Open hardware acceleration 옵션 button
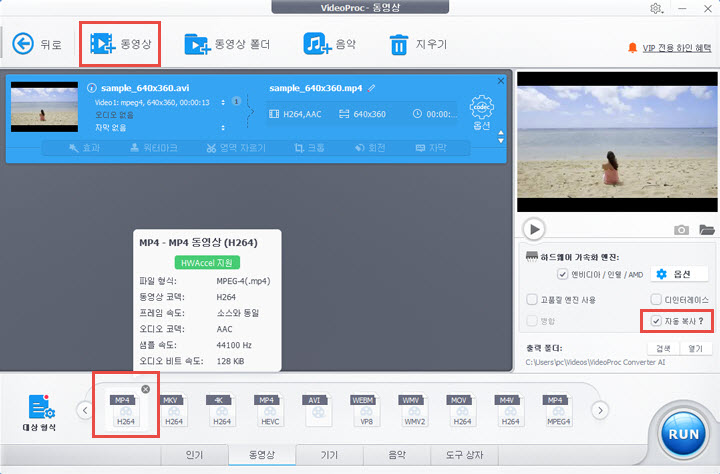The height and width of the screenshot is (474, 720). coord(679,274)
